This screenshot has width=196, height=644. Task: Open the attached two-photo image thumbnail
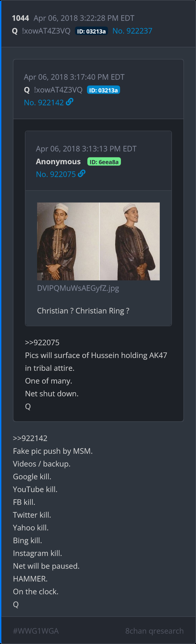[x=98, y=241]
